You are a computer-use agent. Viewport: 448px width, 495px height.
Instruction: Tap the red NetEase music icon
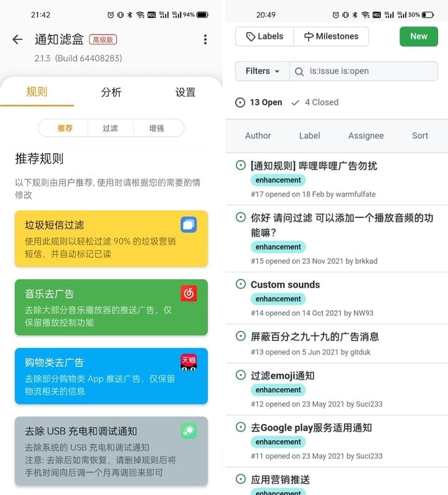tap(189, 294)
